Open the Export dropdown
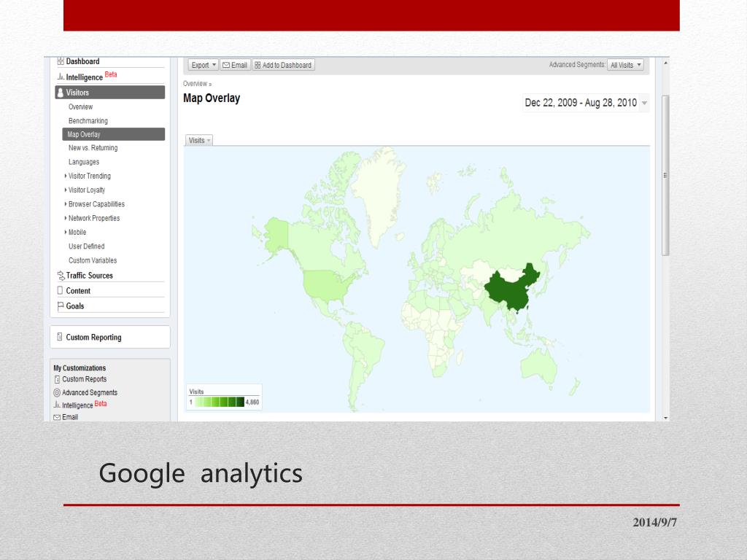Viewport: 747px width, 560px height. [x=204, y=65]
